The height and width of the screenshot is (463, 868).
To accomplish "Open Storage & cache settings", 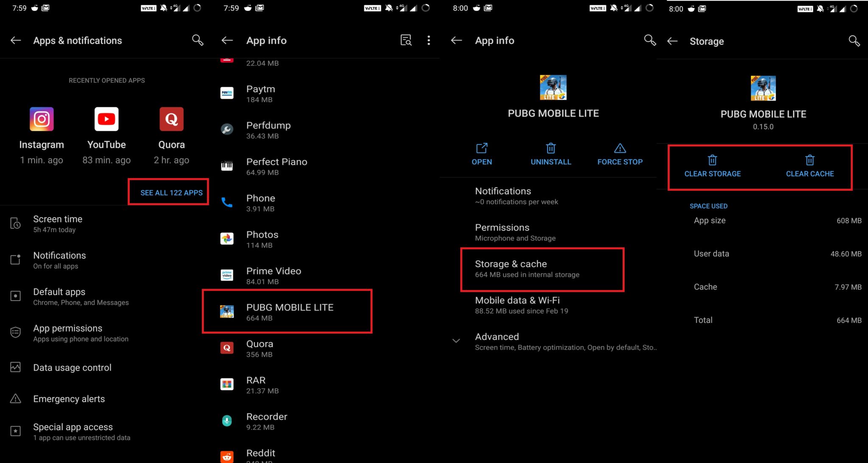I will click(542, 269).
